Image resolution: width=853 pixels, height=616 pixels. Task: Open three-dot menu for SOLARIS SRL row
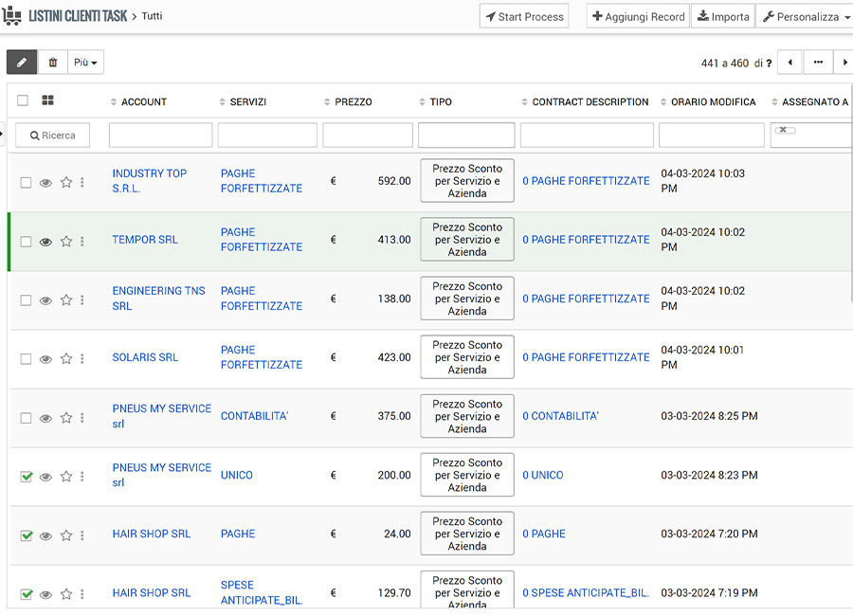pos(82,359)
